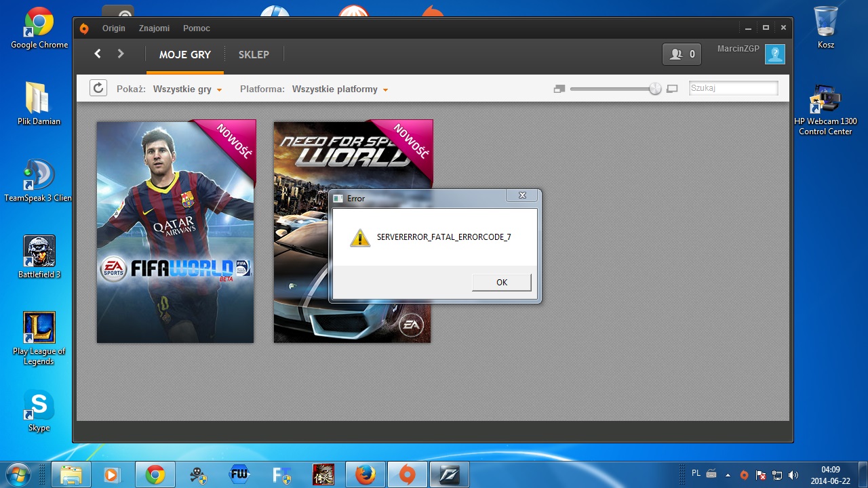Open the Origin taskbar button
Screen dimensions: 868x488
pos(408,476)
